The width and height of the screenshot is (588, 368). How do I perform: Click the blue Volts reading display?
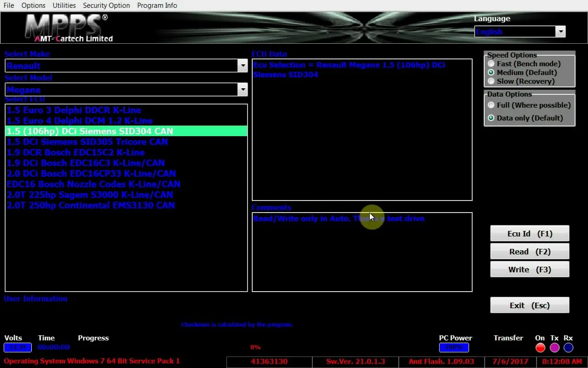pyautogui.click(x=17, y=348)
